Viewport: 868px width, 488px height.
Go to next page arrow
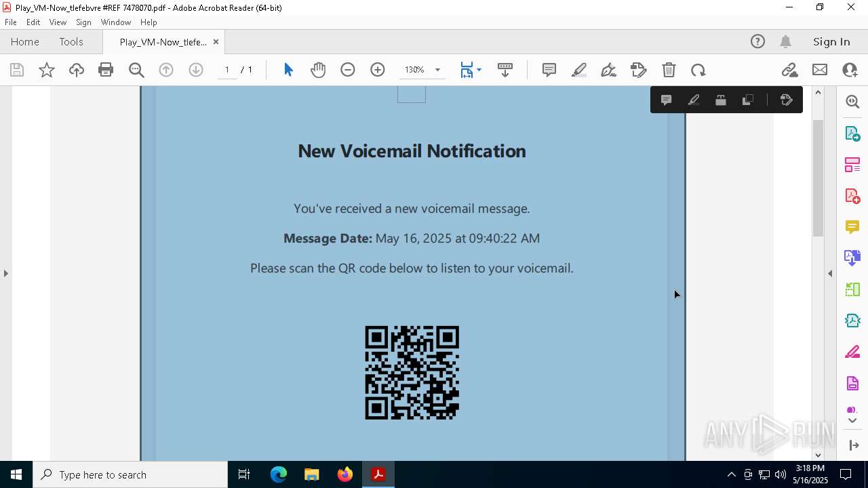196,70
